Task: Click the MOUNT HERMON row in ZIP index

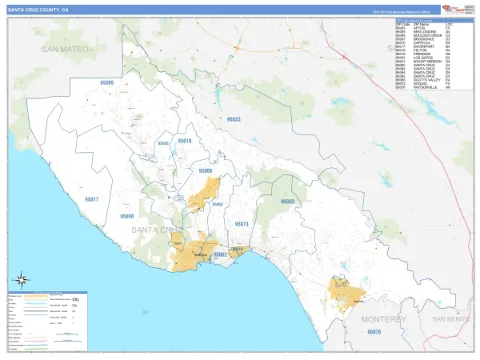Action: (x=434, y=61)
